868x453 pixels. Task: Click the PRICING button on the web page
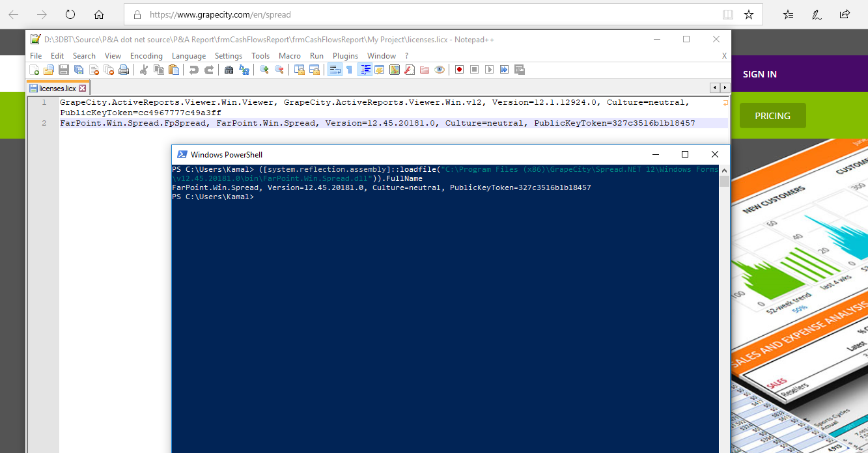(772, 116)
